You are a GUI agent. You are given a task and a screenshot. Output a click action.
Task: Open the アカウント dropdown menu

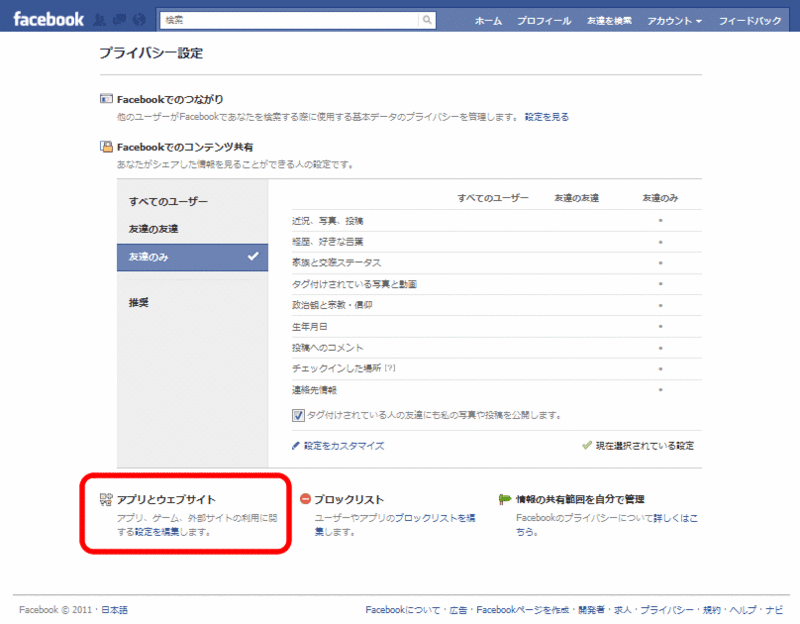(674, 21)
